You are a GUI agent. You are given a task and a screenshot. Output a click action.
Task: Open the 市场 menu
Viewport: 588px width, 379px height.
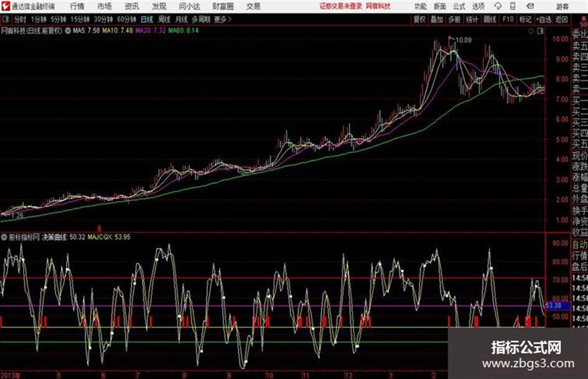(105, 6)
